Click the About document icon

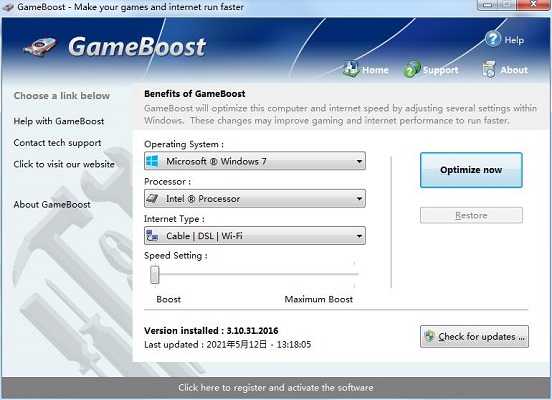(489, 69)
